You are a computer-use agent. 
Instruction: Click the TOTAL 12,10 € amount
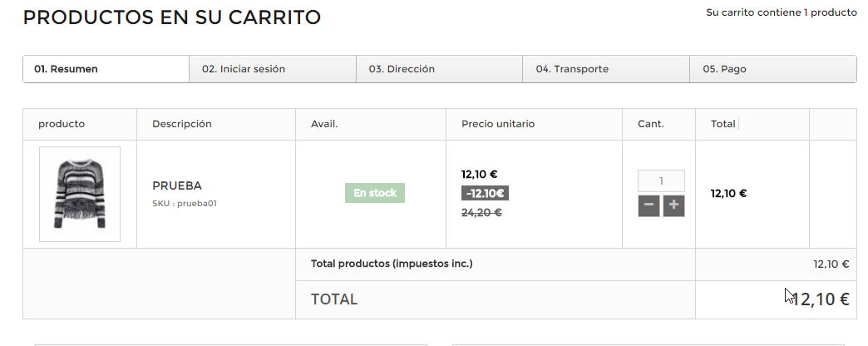coord(821,299)
